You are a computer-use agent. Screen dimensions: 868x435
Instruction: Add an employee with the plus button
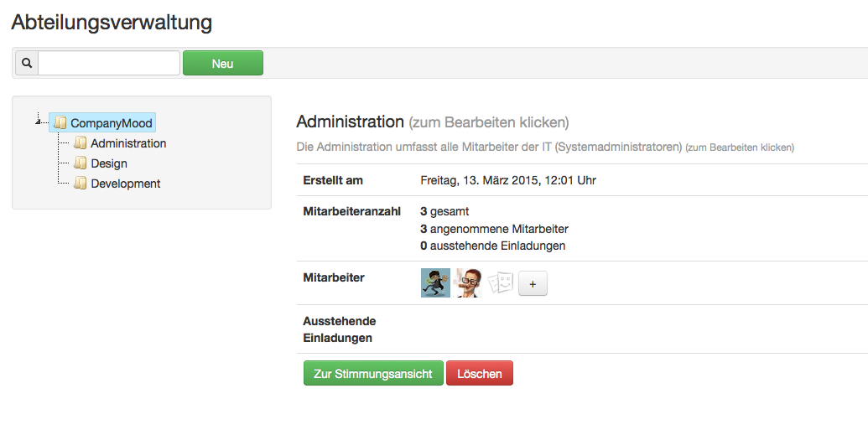tap(533, 284)
